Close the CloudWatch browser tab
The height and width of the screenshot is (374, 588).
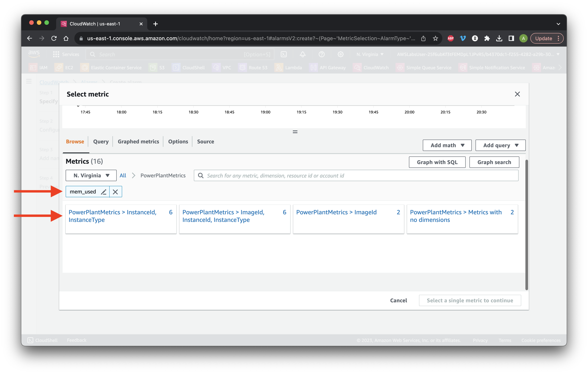[x=141, y=24]
